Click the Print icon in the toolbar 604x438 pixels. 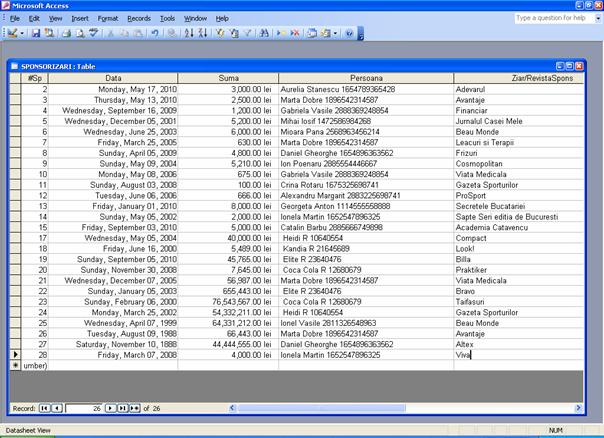(64, 33)
